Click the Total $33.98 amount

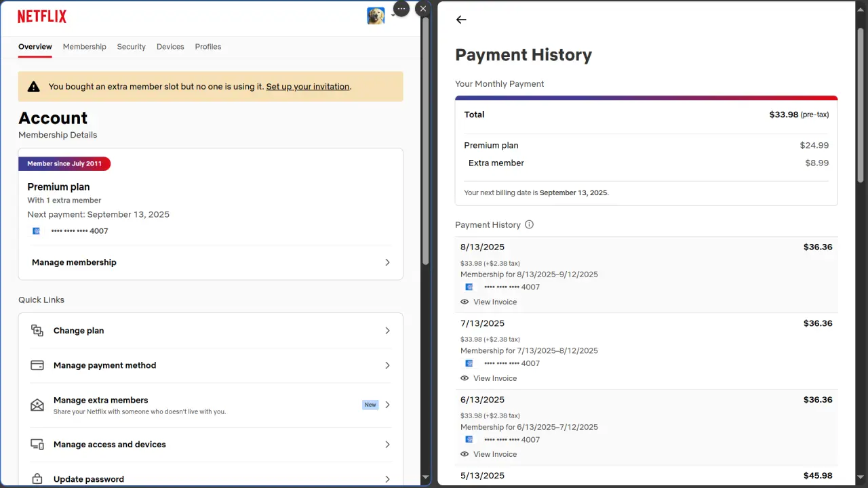coord(783,115)
